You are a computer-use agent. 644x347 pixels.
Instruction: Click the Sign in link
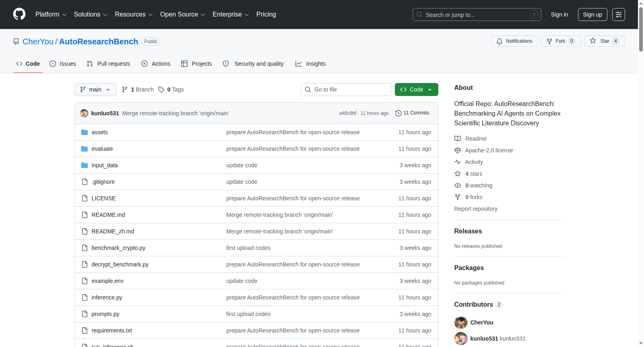(x=559, y=15)
